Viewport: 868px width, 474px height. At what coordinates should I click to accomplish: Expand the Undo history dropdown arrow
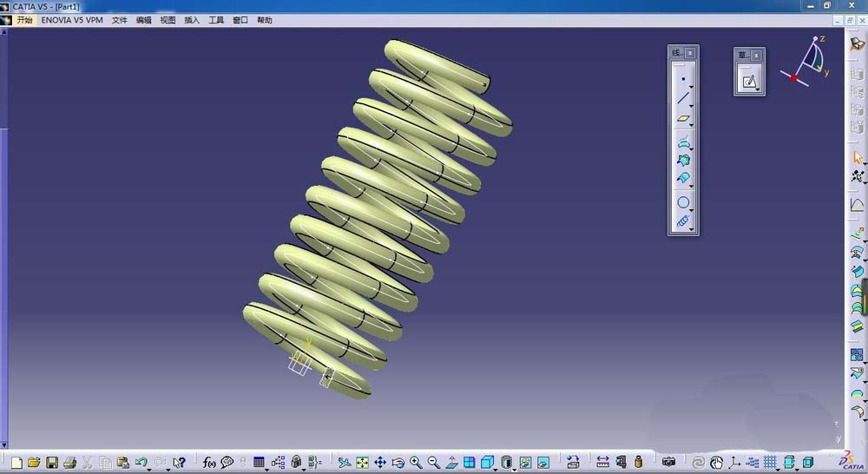[149, 469]
